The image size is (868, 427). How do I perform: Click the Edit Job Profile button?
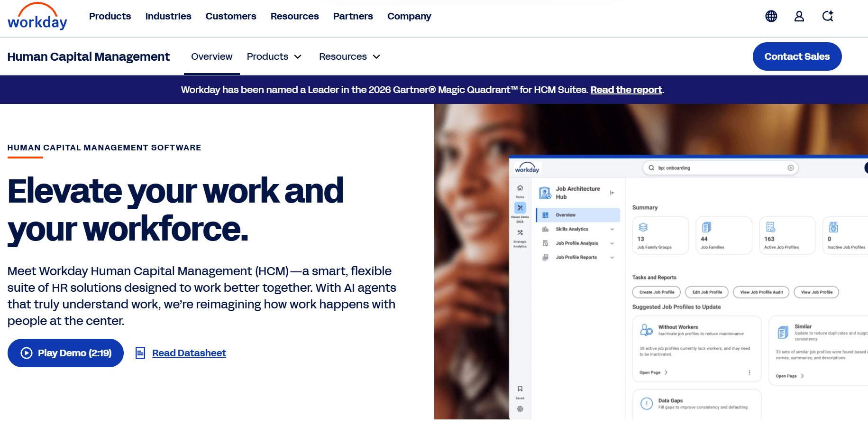pos(707,292)
